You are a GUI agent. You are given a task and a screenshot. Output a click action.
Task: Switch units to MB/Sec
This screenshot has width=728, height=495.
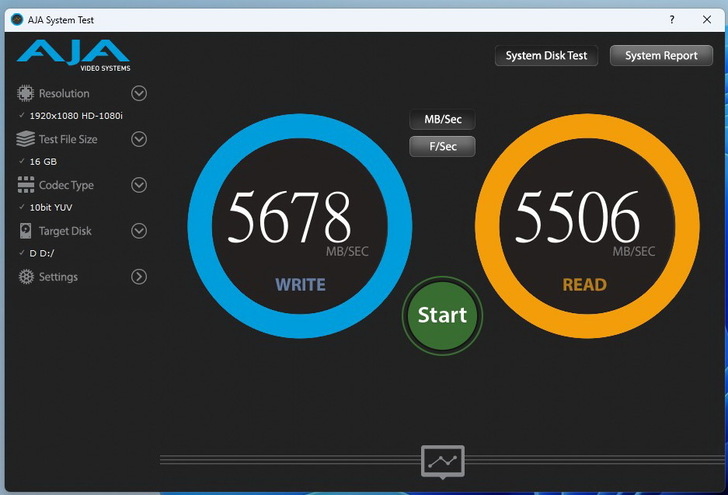point(442,119)
